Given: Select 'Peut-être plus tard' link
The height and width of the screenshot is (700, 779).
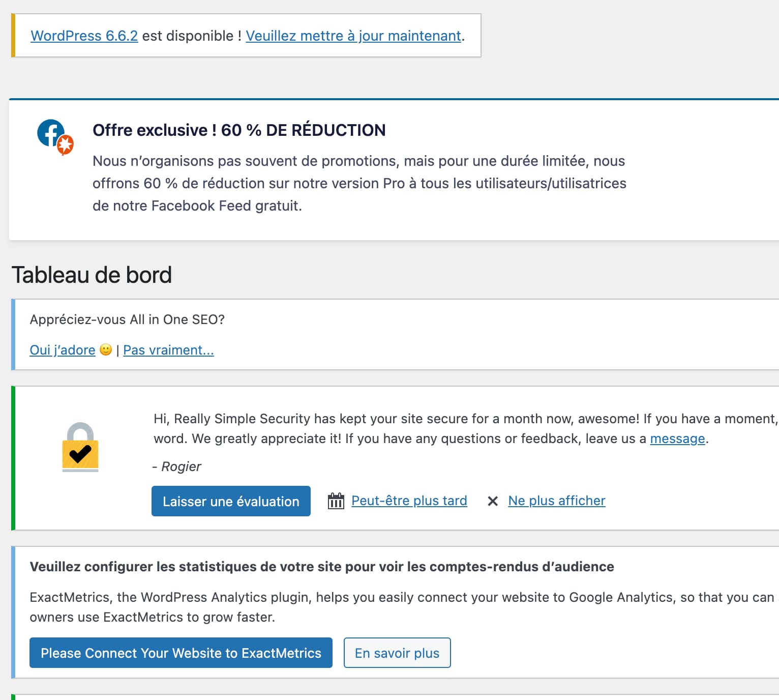Looking at the screenshot, I should [409, 501].
